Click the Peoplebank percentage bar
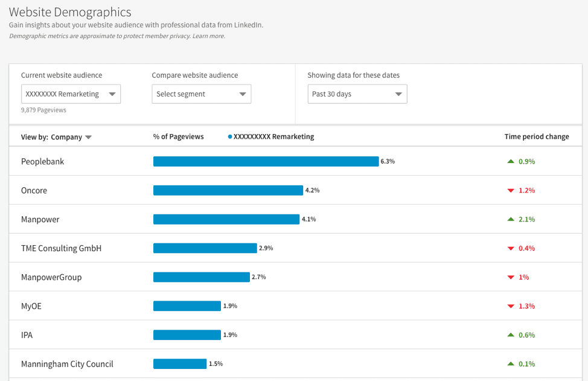 (266, 161)
